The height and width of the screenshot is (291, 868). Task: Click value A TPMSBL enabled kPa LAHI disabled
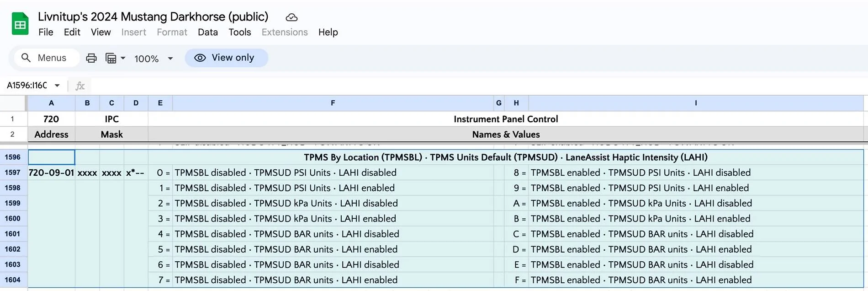(x=696, y=203)
